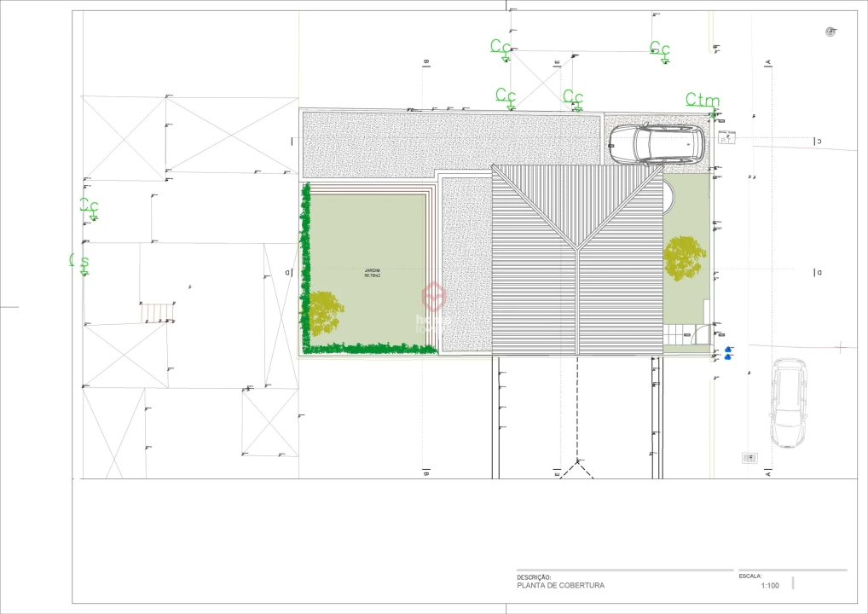
Task: Click the P1 tag next to driveway
Action: pos(726,138)
